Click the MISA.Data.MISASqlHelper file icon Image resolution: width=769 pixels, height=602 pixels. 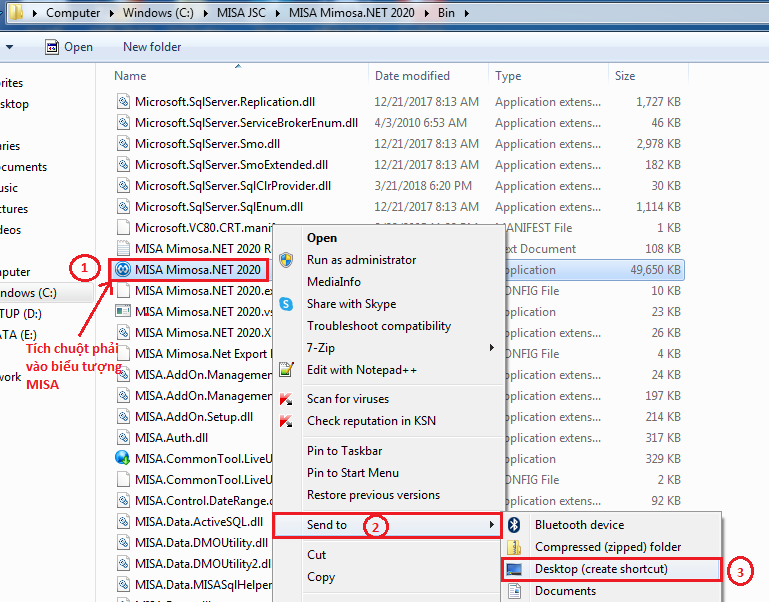point(123,584)
